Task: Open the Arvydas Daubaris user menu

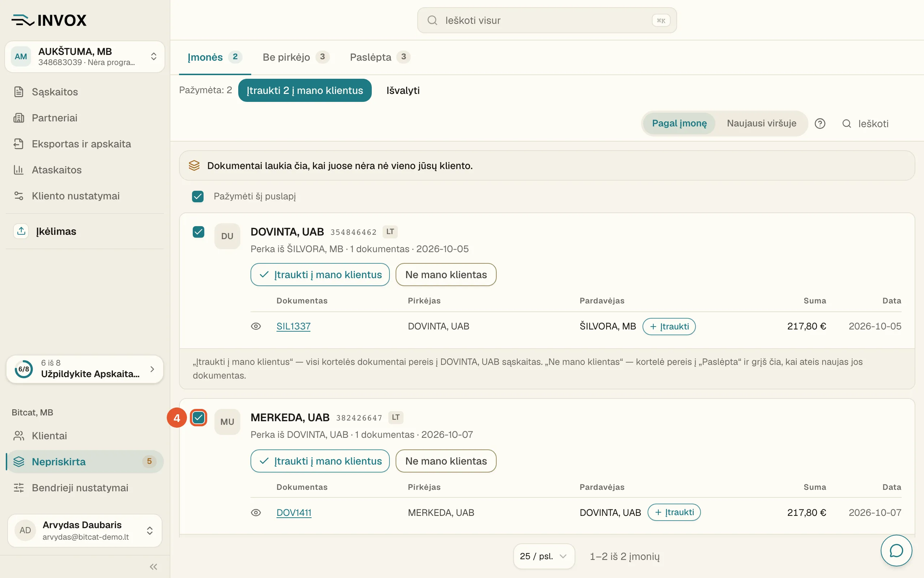Action: (x=85, y=531)
